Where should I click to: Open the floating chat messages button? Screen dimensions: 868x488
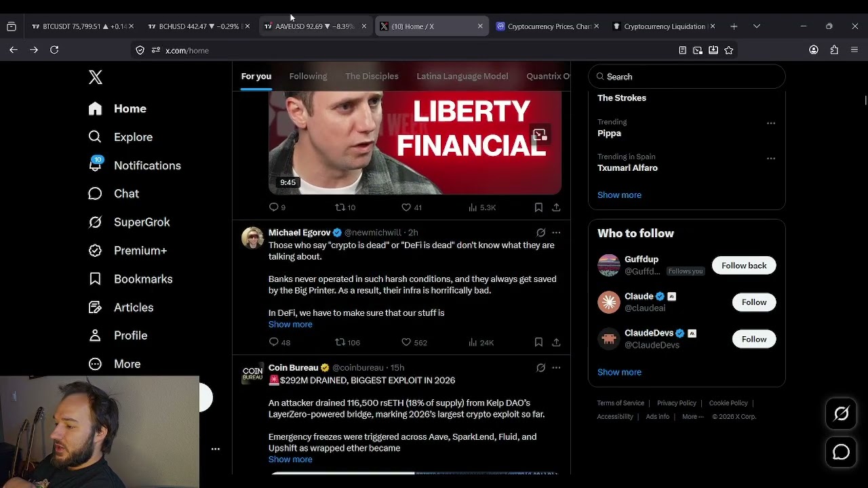pyautogui.click(x=841, y=451)
